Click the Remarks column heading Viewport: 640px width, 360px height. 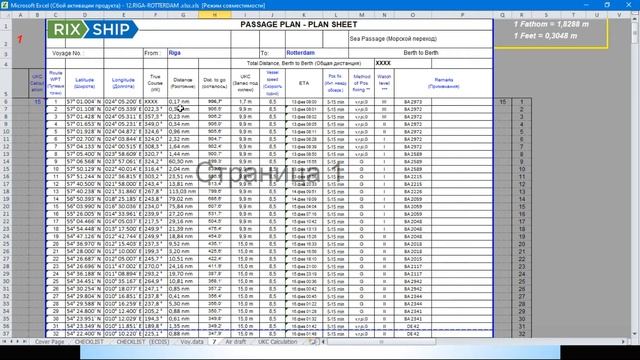pos(444,83)
